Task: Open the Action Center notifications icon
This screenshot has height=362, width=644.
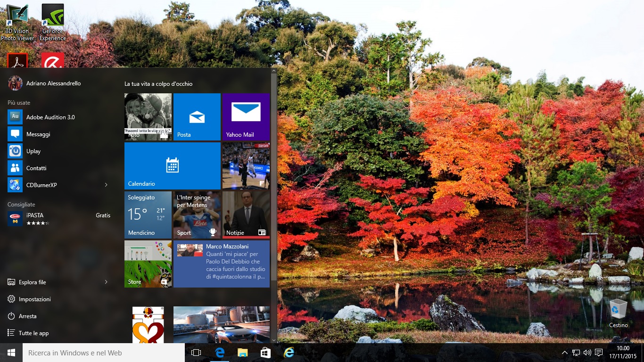Action: [x=599, y=353]
